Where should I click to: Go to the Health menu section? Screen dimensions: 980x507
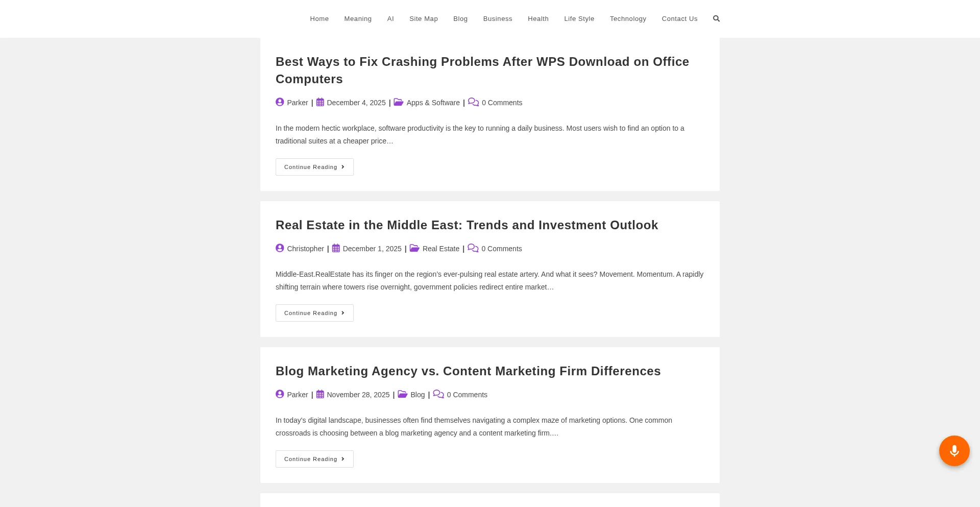tap(538, 19)
